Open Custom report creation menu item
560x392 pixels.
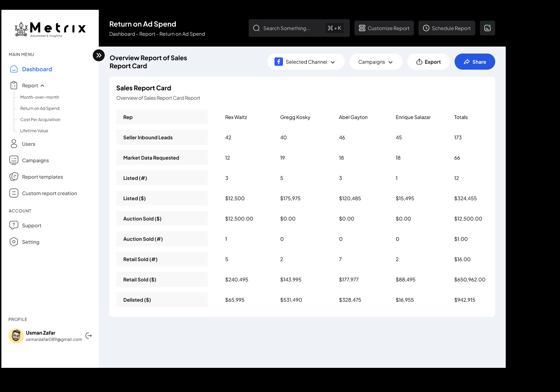(49, 193)
